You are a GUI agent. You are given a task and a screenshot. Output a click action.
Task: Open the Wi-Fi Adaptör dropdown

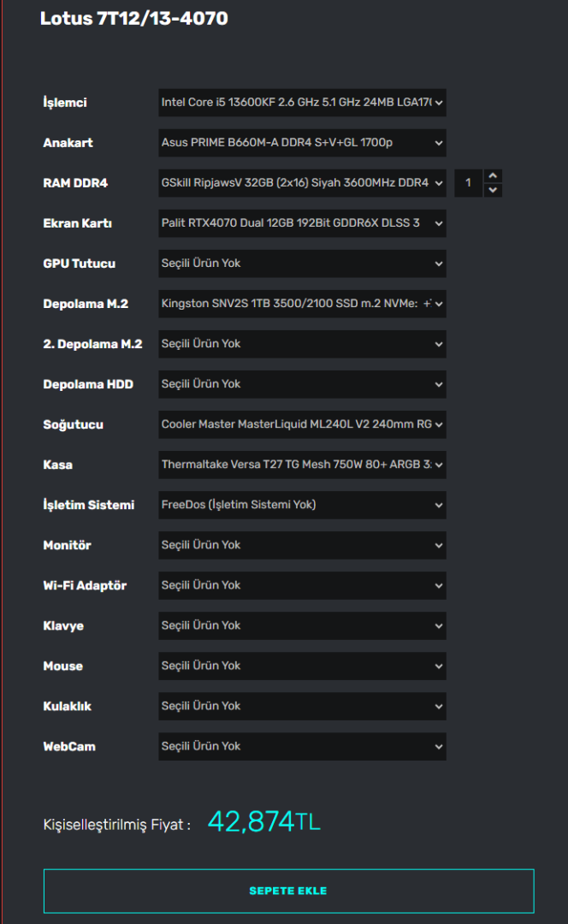pos(302,585)
